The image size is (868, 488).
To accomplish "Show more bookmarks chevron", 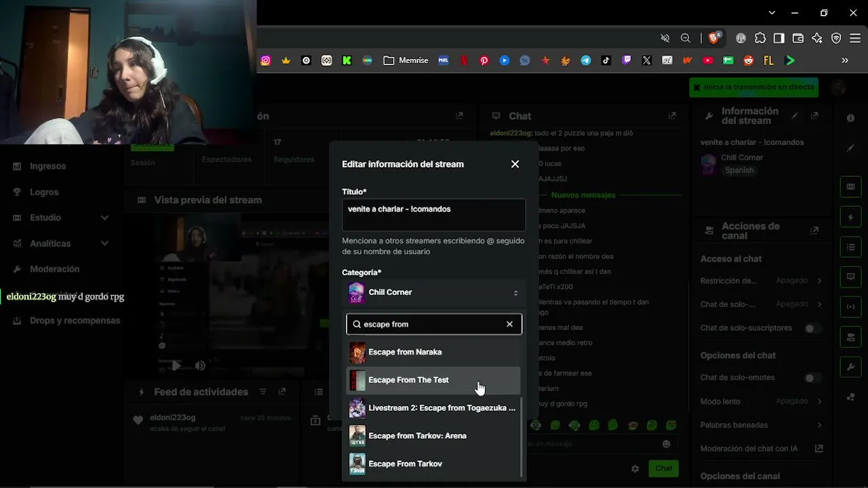I will tap(845, 60).
